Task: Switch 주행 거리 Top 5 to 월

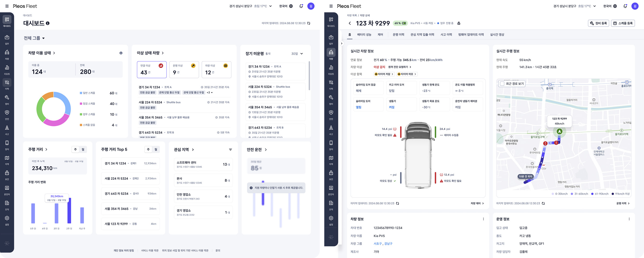Action: (x=156, y=150)
